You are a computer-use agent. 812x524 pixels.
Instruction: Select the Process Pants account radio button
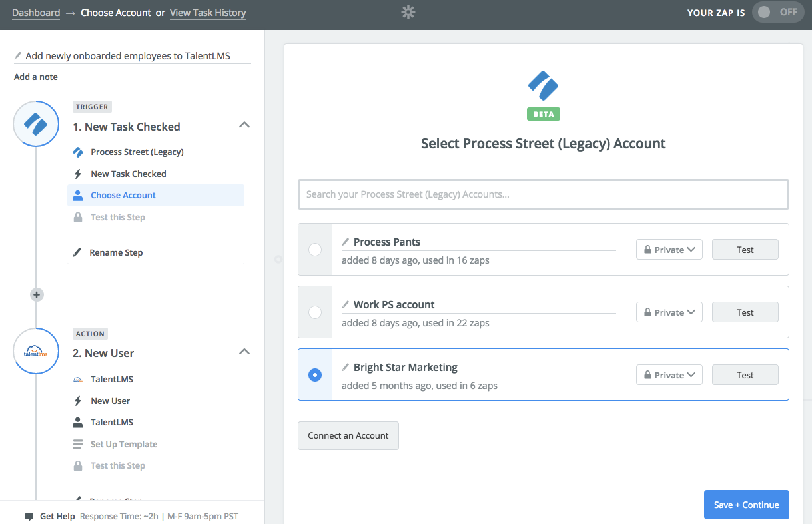(x=315, y=250)
